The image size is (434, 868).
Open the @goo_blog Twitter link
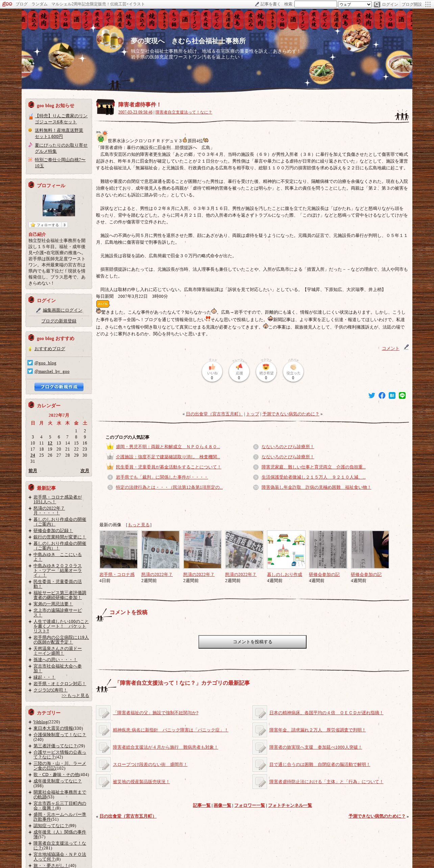[x=45, y=363]
